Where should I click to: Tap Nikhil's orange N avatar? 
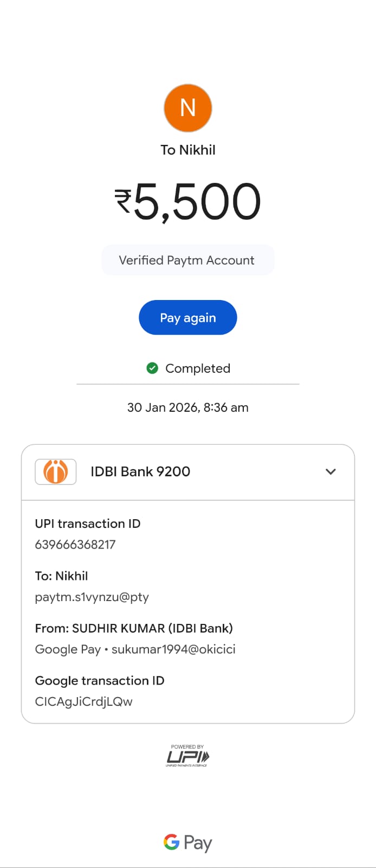pyautogui.click(x=187, y=108)
